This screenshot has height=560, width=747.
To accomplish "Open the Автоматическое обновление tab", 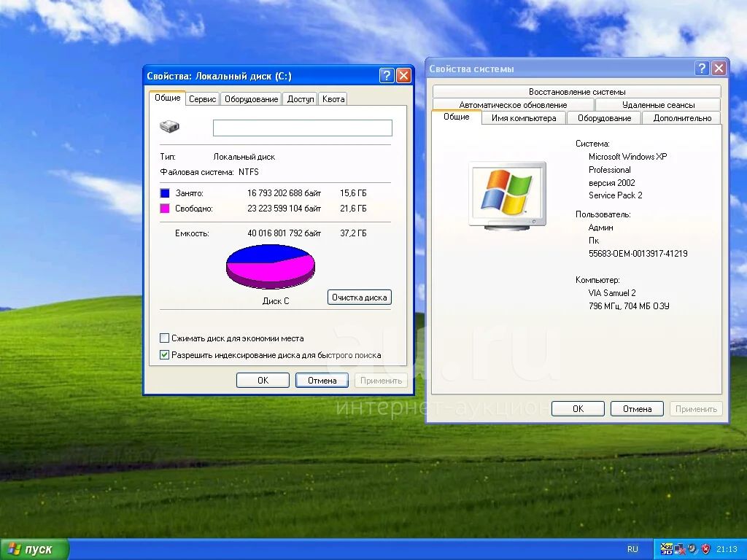I will pyautogui.click(x=513, y=105).
